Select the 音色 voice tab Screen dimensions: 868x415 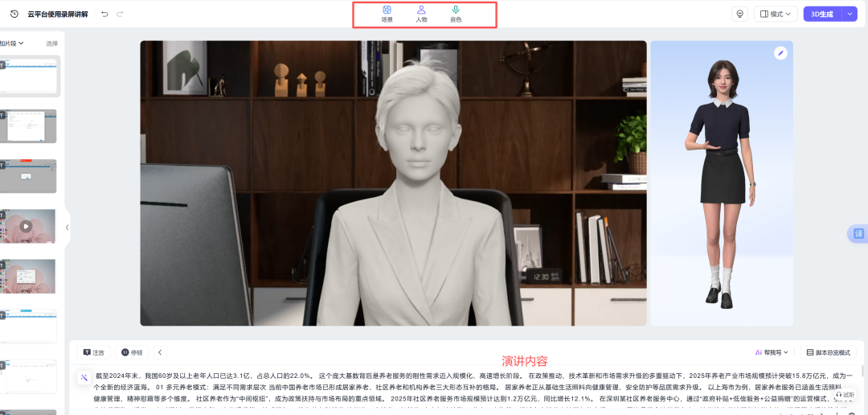456,14
